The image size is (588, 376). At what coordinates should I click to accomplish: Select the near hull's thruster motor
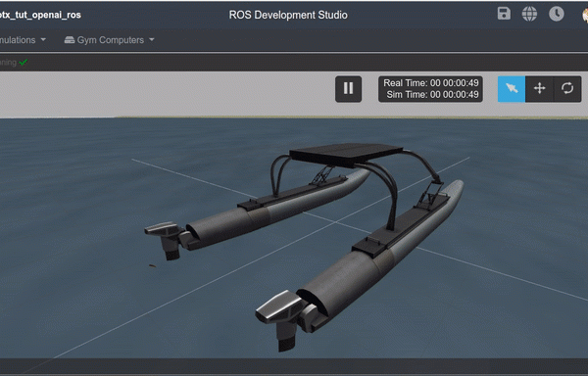coord(282,318)
